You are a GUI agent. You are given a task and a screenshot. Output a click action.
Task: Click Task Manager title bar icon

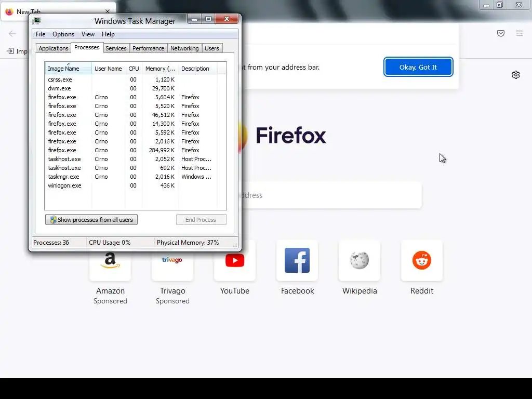pyautogui.click(x=37, y=21)
